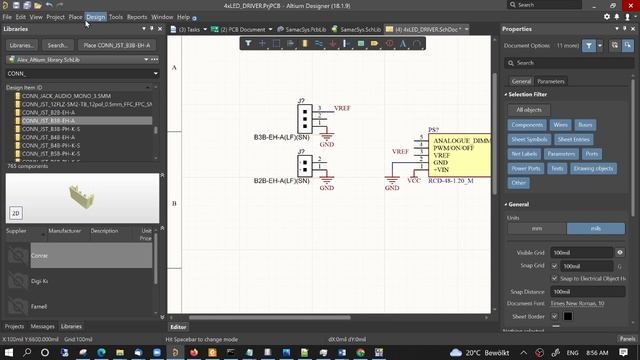
Task: Collapse the General section in Properties
Action: coord(506,204)
